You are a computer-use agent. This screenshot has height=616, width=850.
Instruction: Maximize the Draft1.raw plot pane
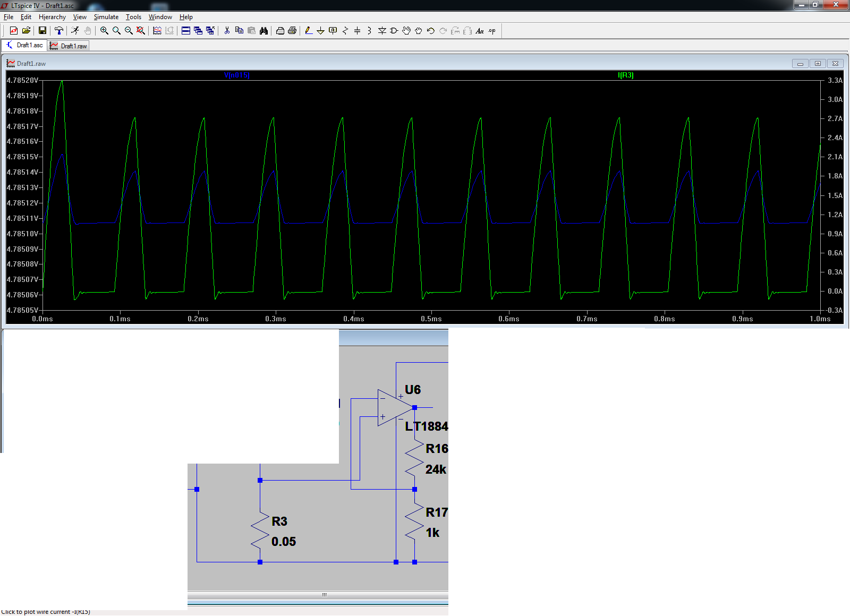tap(818, 64)
